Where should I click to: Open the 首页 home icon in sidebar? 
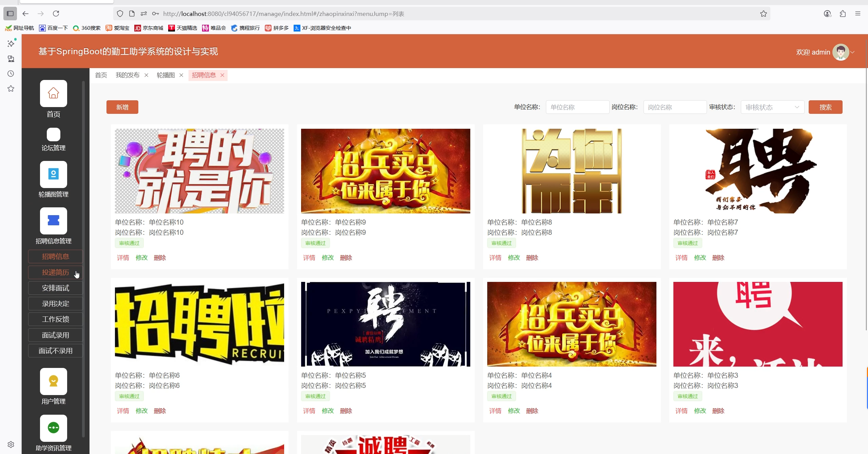point(53,94)
